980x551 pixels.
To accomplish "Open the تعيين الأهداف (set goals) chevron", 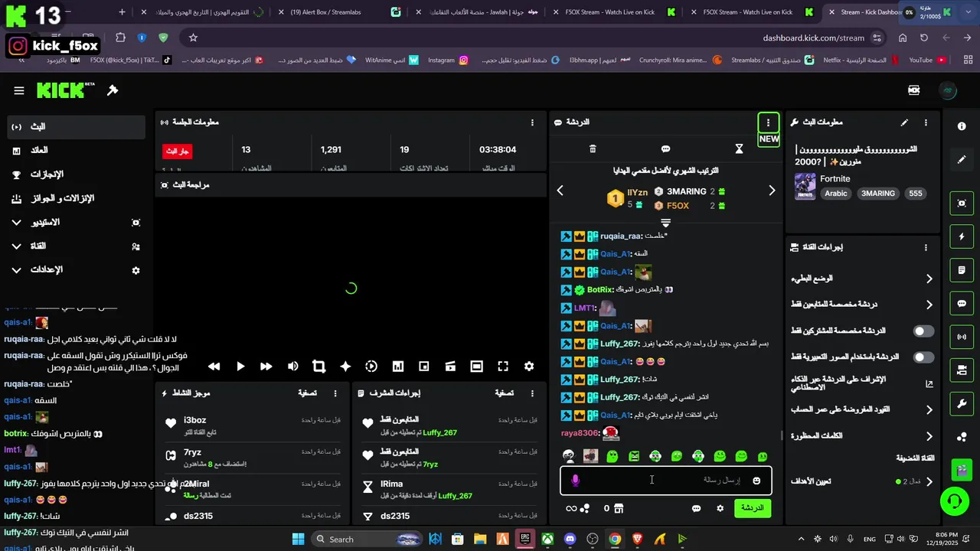I will tap(929, 482).
